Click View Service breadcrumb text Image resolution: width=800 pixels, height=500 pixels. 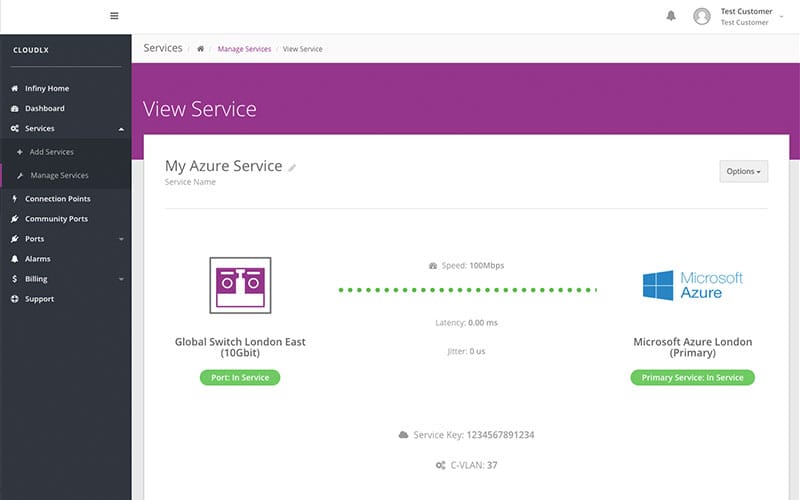(303, 49)
